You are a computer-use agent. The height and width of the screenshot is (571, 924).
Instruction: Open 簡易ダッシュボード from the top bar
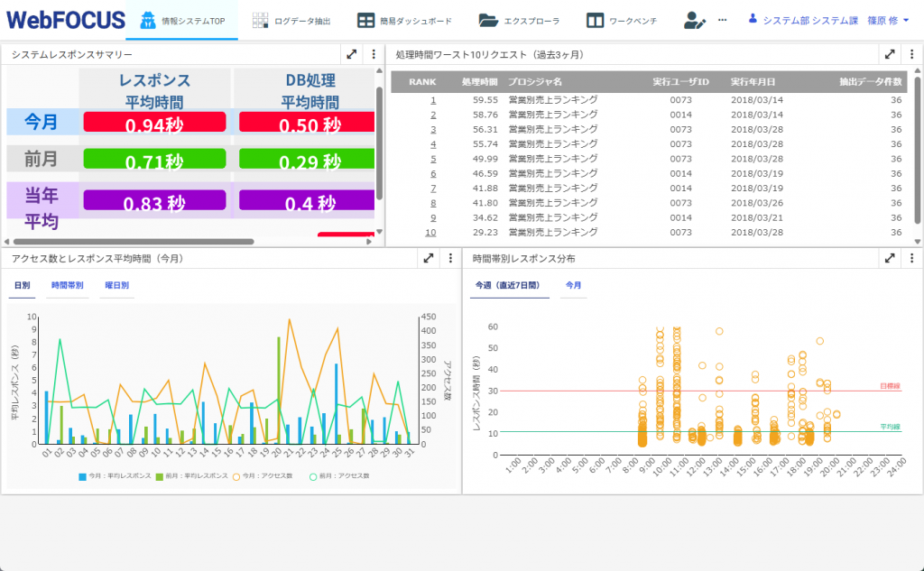(365, 20)
